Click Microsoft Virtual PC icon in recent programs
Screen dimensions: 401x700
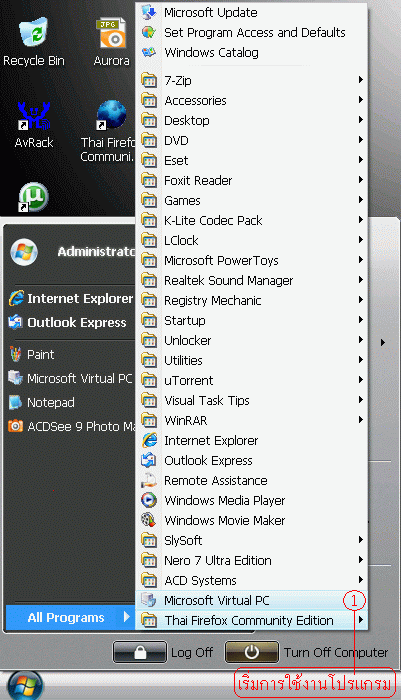click(16, 379)
